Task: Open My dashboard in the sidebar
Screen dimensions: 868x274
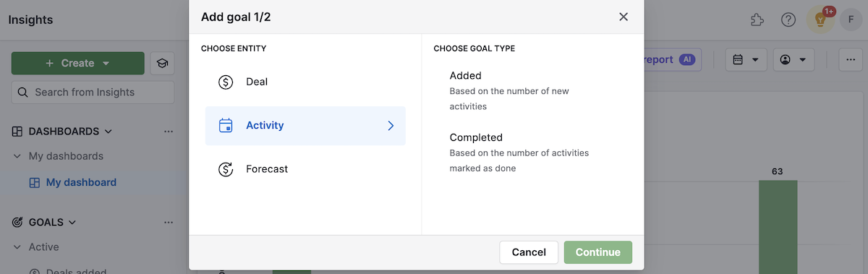Action: click(x=81, y=183)
